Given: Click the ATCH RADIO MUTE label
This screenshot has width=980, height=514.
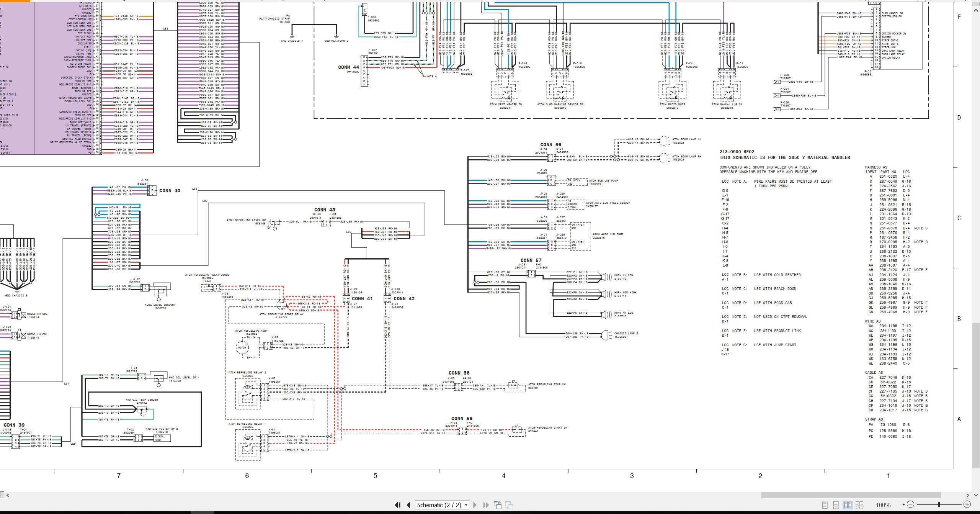Looking at the screenshot, I should tap(672, 104).
